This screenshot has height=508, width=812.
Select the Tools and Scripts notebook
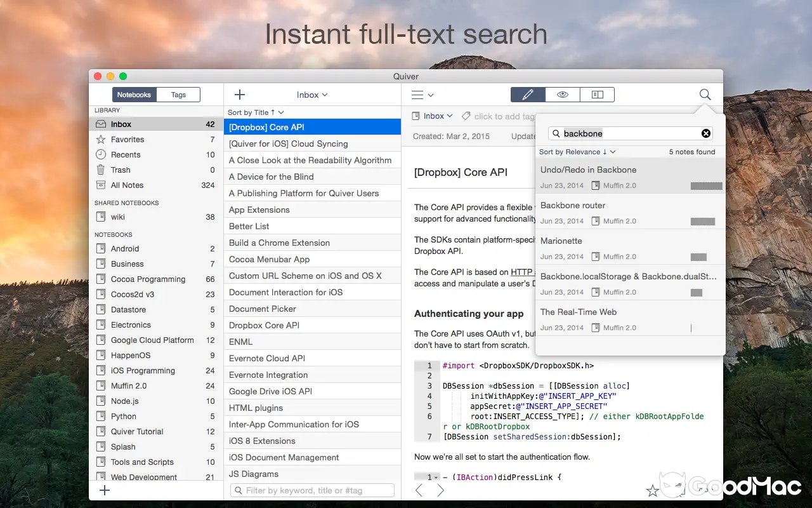(156, 462)
